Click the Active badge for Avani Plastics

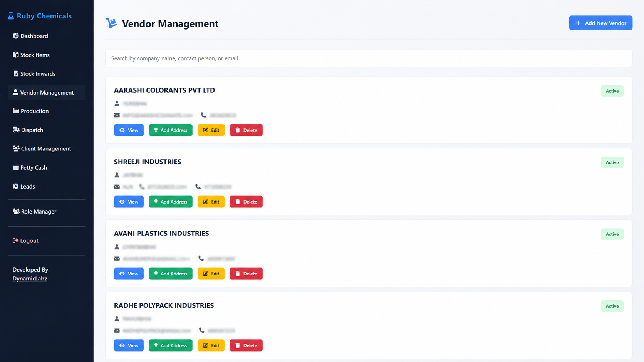point(612,234)
